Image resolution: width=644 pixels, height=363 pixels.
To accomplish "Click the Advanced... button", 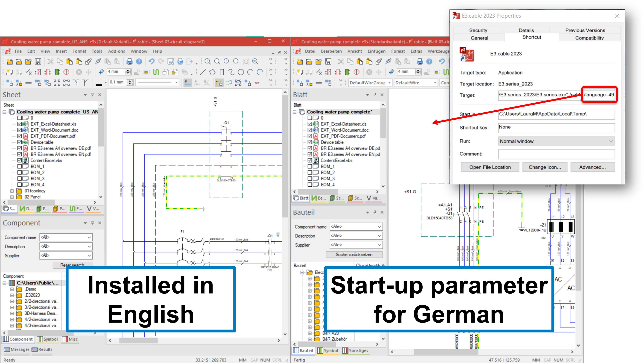I will [x=592, y=167].
